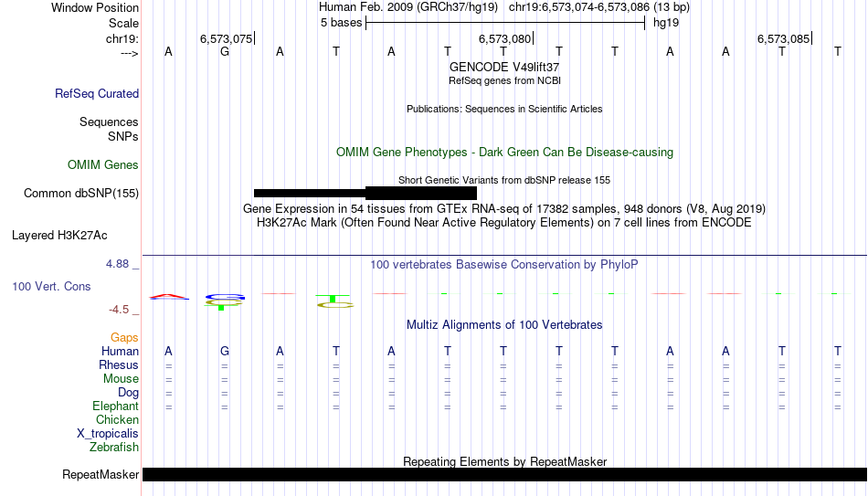
Task: Click the 5 bases scale bar
Action: [505, 23]
